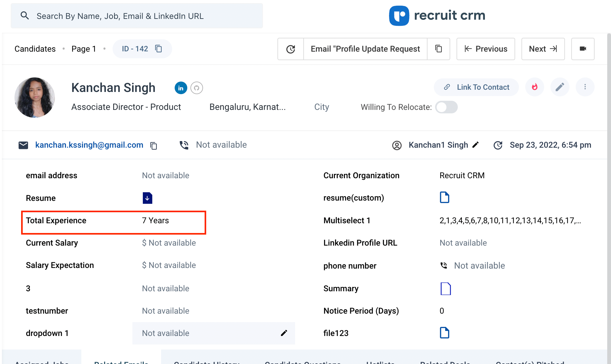Click the Multiselect 1 values list

point(510,220)
